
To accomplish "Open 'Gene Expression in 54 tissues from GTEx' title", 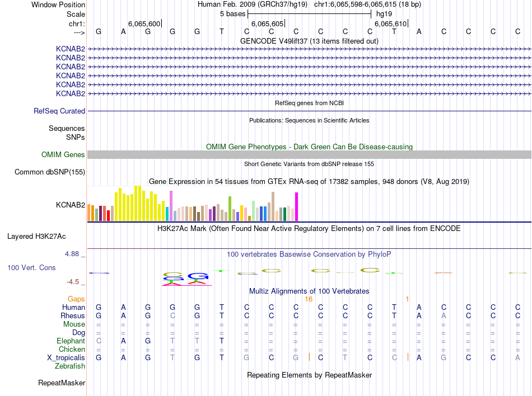I will click(309, 182).
